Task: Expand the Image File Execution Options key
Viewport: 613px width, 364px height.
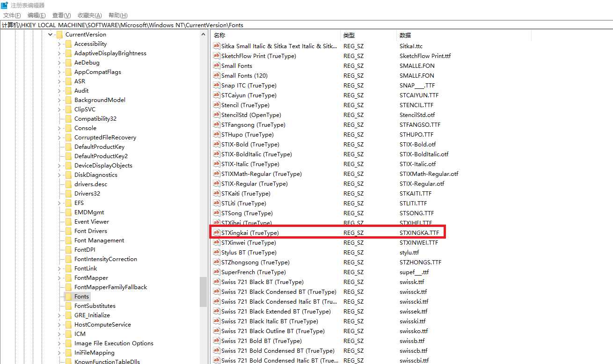Action: pos(59,343)
